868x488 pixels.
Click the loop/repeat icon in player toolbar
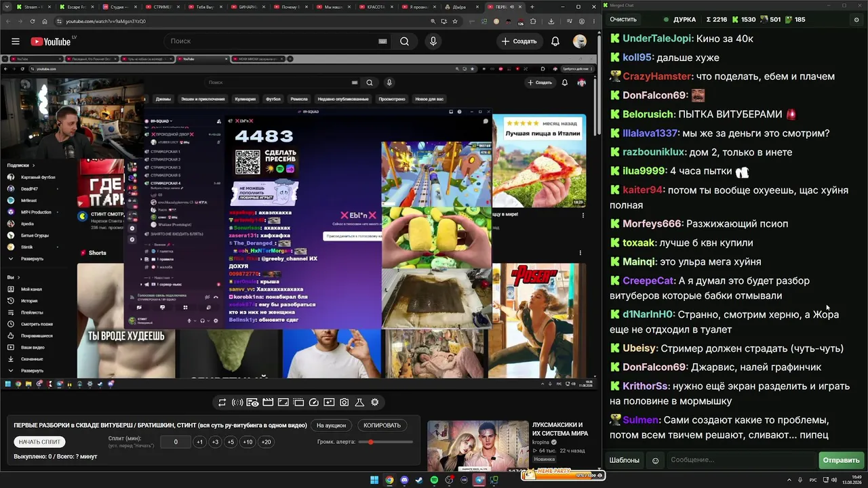[x=222, y=403]
